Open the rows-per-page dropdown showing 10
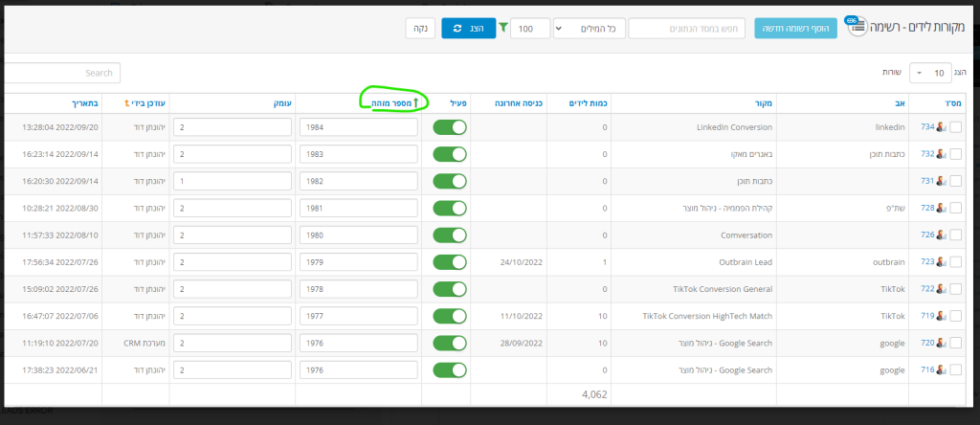This screenshot has height=425, width=980. coord(927,73)
